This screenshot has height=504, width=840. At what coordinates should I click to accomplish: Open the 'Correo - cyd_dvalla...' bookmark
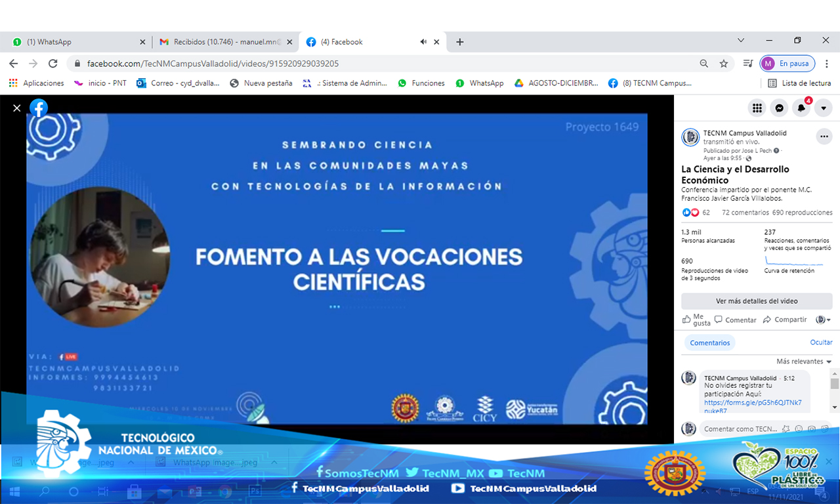point(178,83)
